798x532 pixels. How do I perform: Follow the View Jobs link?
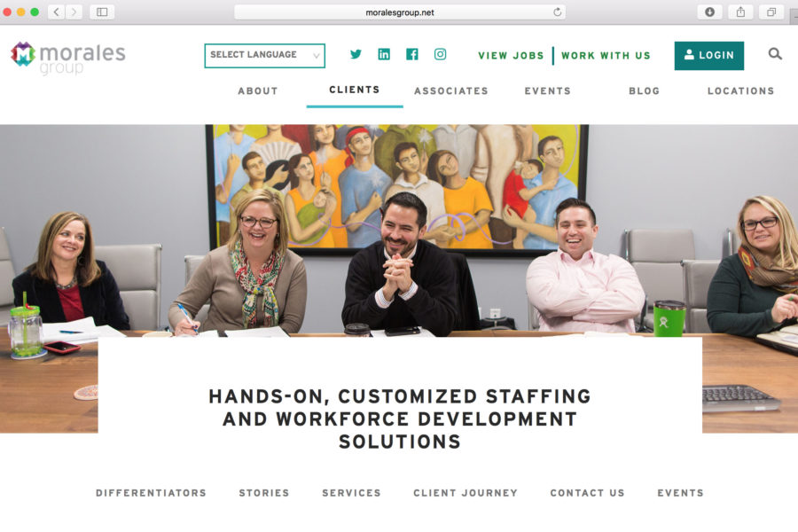(511, 56)
